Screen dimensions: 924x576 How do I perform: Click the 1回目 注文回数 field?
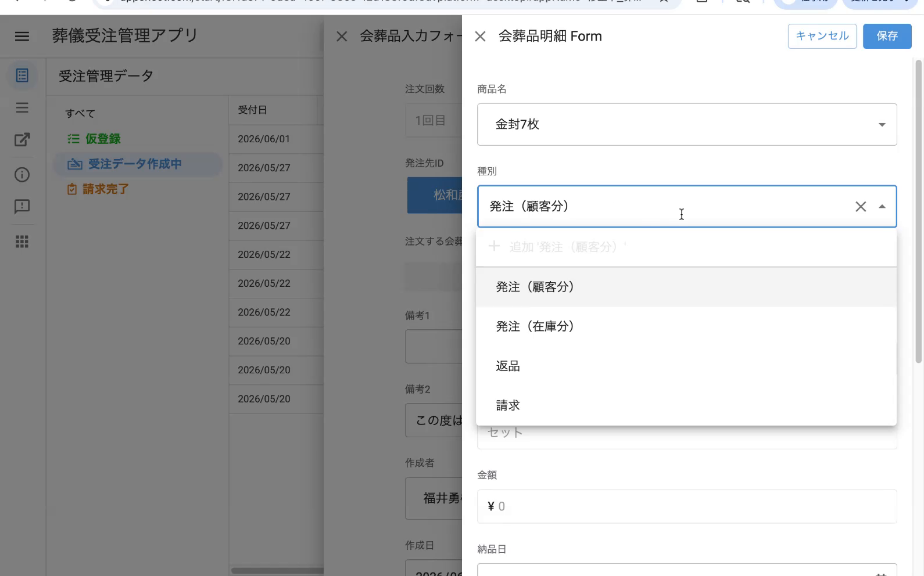click(434, 120)
